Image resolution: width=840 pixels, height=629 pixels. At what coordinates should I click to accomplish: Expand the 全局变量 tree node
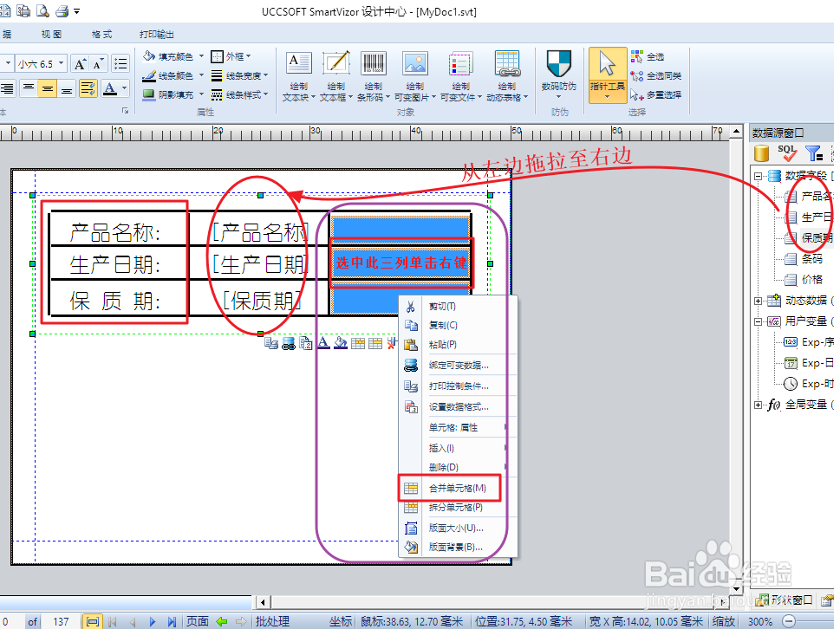pyautogui.click(x=758, y=405)
